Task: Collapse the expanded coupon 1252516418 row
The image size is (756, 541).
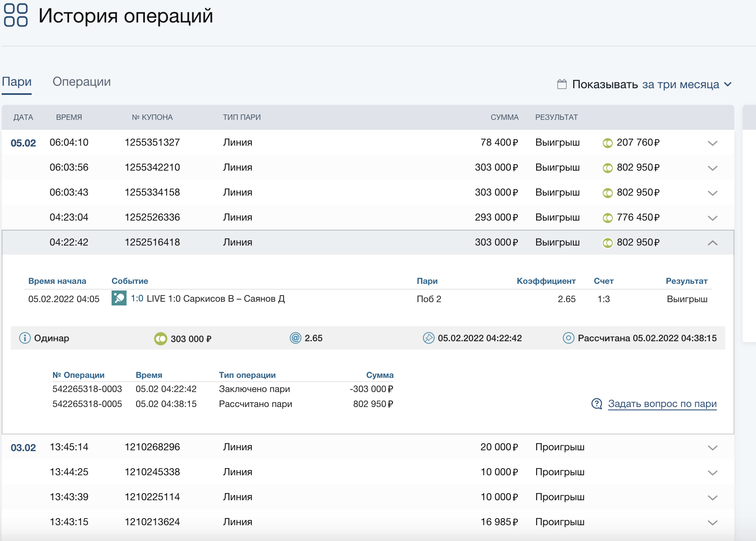Action: pyautogui.click(x=712, y=243)
